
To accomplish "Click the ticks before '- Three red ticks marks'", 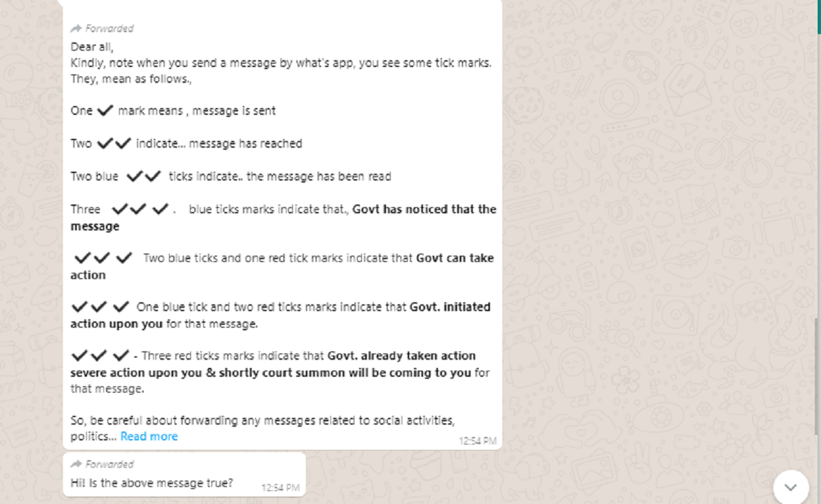I will coord(100,355).
